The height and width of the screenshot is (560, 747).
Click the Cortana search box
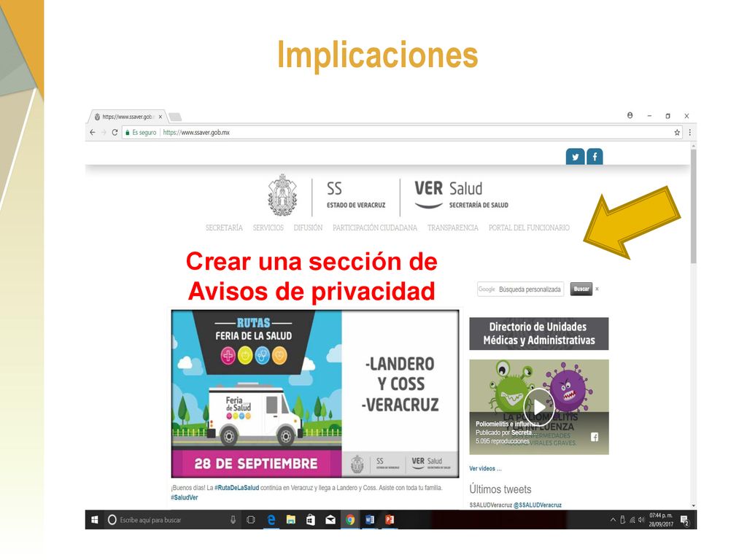tap(164, 519)
